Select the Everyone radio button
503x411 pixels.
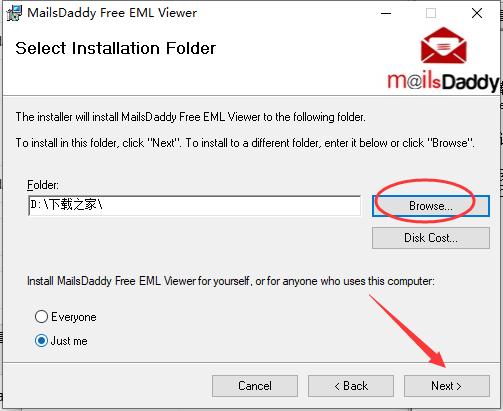41,317
